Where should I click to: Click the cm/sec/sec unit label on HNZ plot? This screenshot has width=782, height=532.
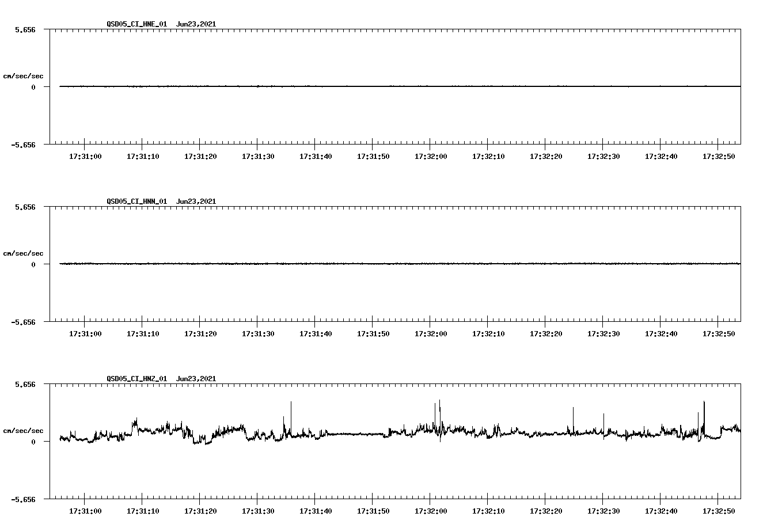23,431
